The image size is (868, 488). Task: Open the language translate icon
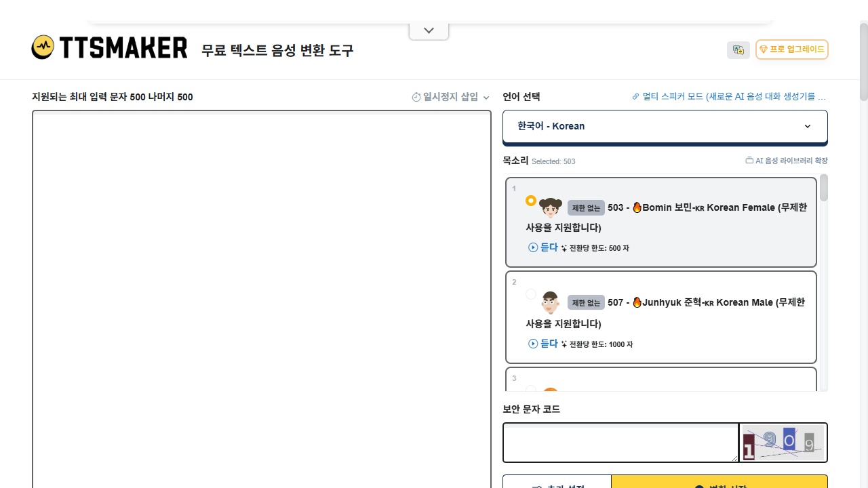[x=738, y=50]
